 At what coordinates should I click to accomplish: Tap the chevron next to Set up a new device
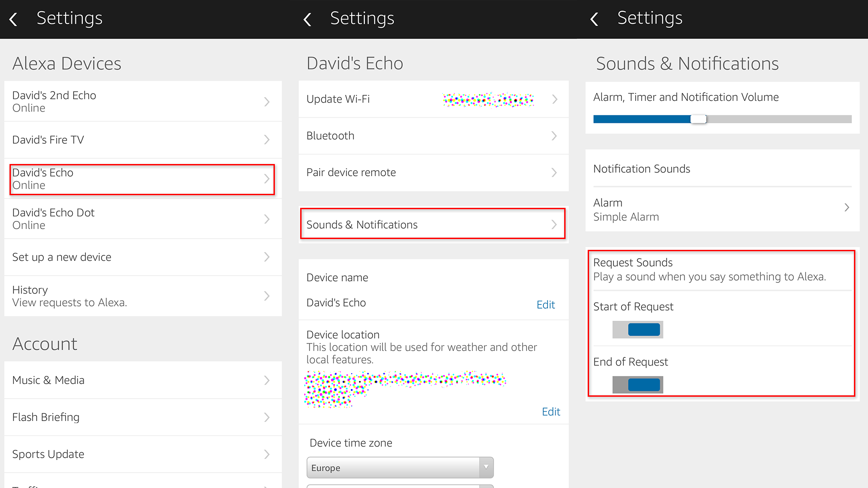click(267, 257)
